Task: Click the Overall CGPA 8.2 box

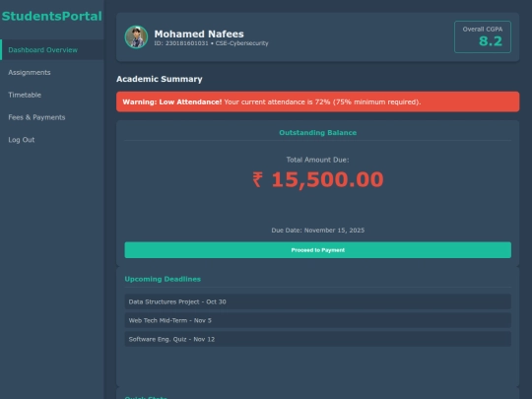Action: [483, 37]
